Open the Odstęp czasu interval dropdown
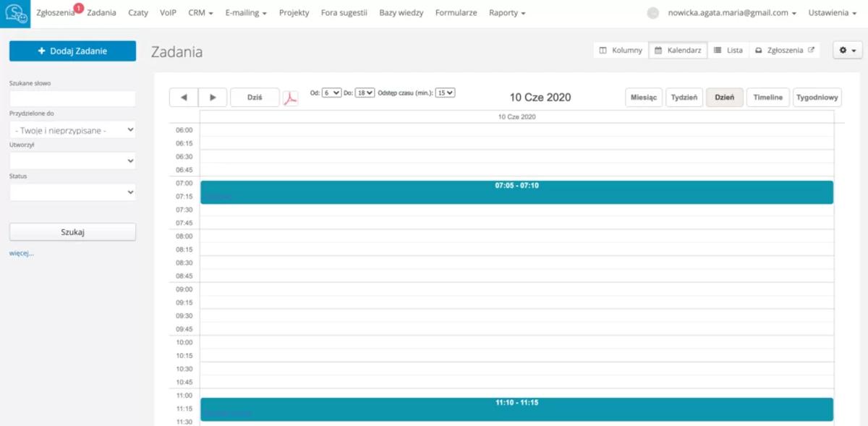The height and width of the screenshot is (426, 868). click(x=445, y=93)
